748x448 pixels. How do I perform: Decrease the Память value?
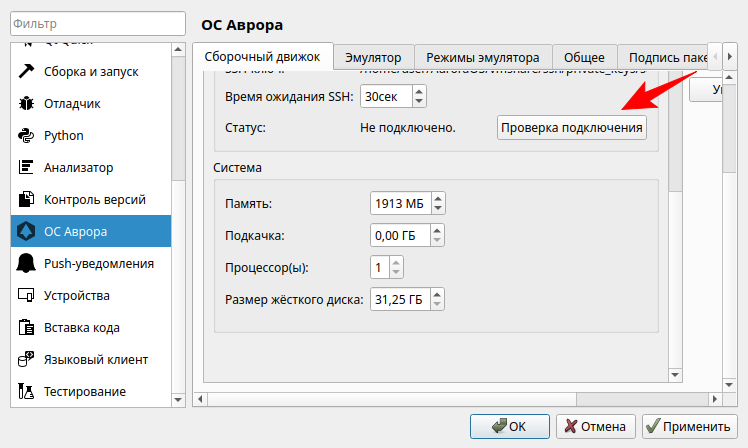[438, 208]
